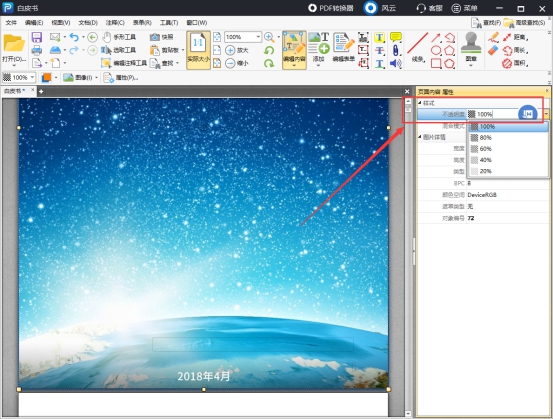Open the Add (添加) dropdown
Viewport: 553px width, 419px height.
(x=318, y=65)
